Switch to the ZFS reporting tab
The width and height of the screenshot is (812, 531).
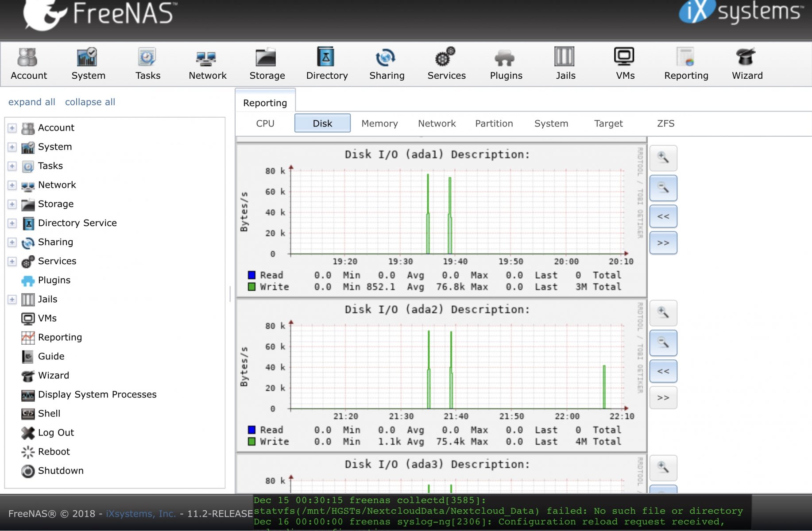pos(665,123)
